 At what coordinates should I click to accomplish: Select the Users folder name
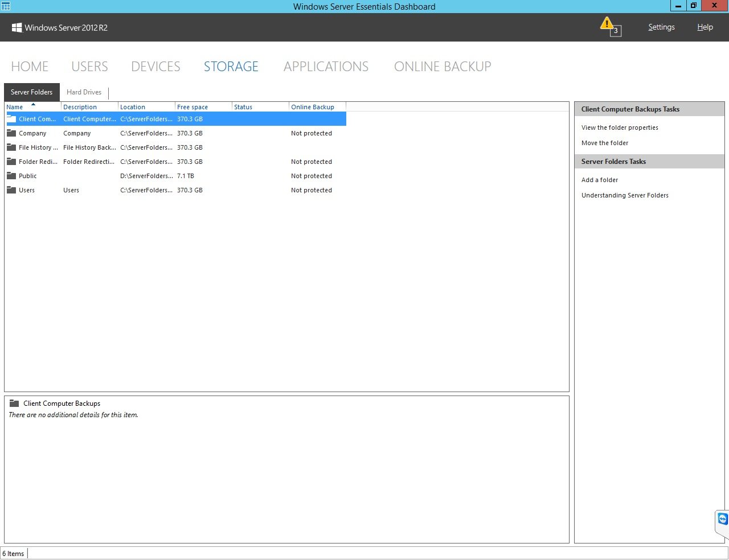(27, 190)
